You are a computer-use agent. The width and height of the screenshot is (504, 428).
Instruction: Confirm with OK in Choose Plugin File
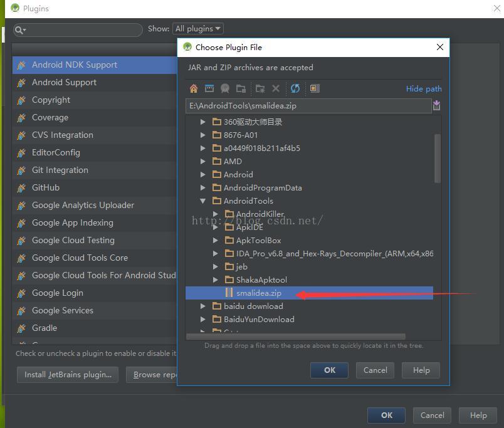coord(330,370)
